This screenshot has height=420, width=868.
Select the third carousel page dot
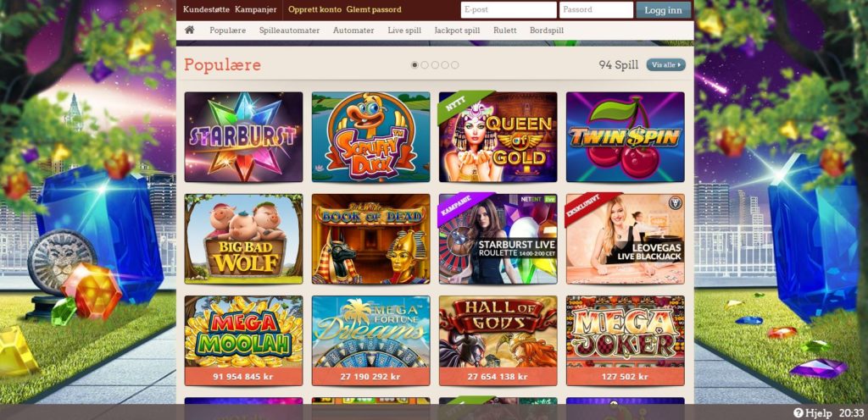(x=435, y=64)
